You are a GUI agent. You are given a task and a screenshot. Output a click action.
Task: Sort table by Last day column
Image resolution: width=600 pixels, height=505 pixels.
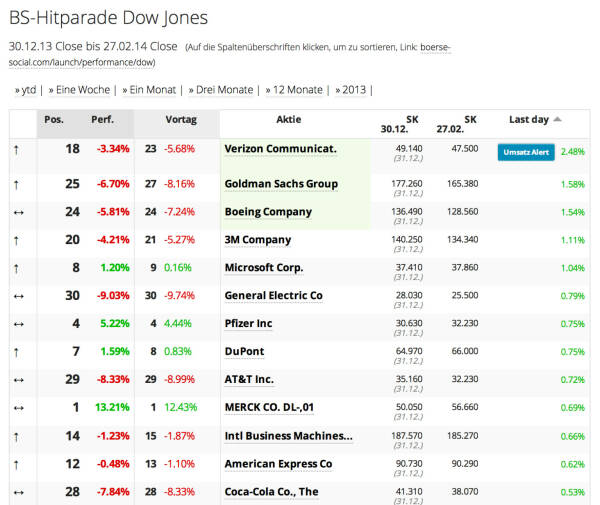click(529, 119)
